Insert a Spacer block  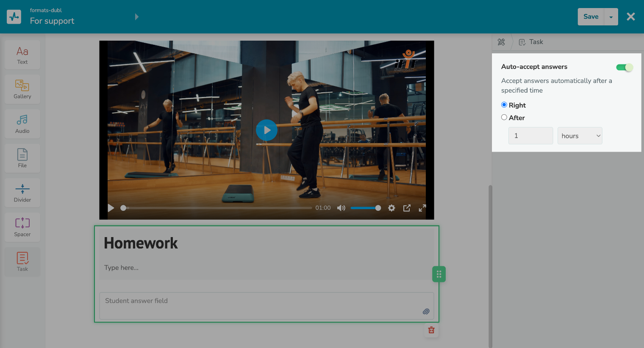tap(22, 227)
